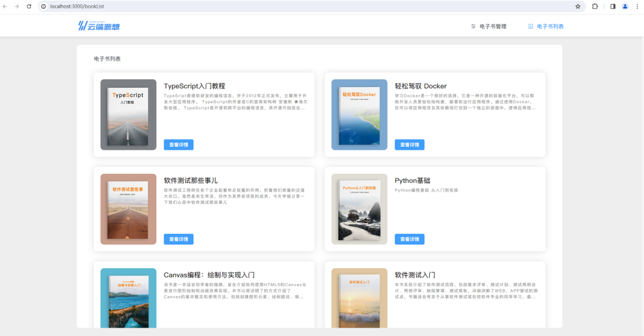Click the Python编程基础 从入门到实践 description
Viewport: 644px width, 336px height.
click(426, 190)
